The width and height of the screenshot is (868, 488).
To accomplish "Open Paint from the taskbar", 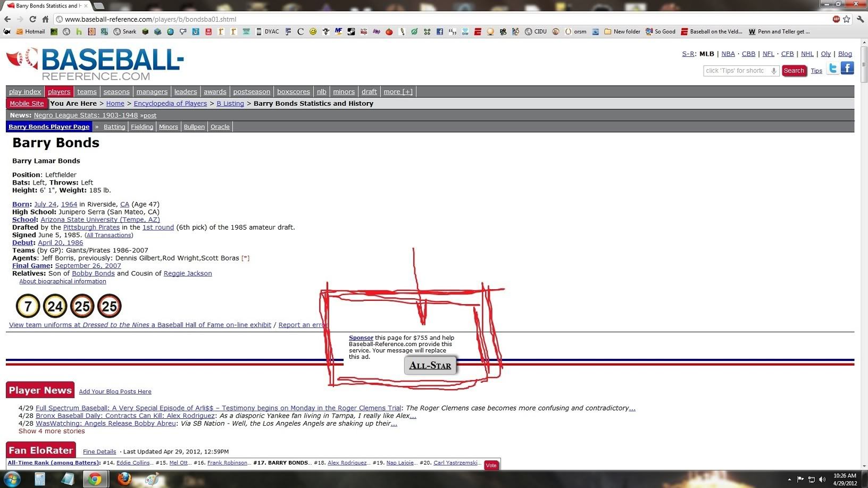I will click(152, 479).
